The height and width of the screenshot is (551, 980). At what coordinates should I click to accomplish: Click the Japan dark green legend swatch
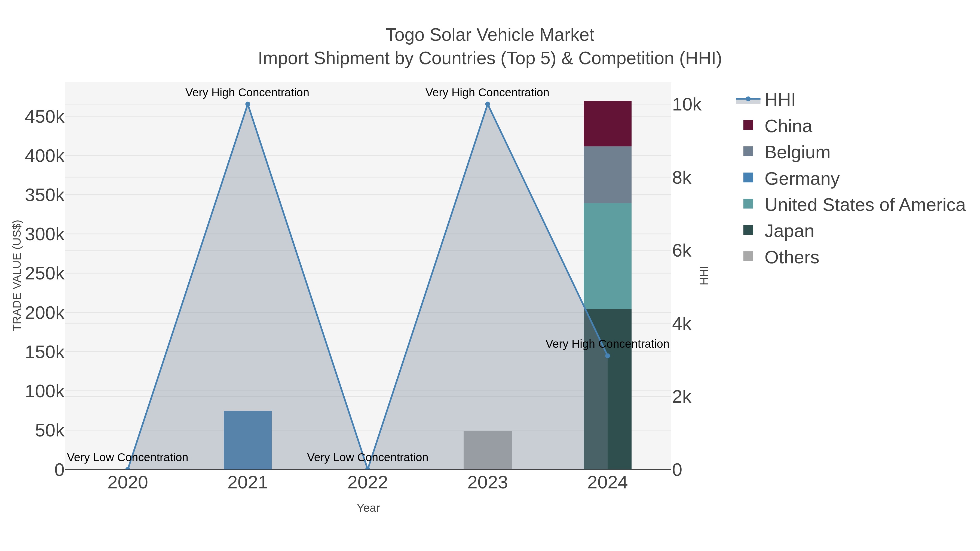[748, 230]
